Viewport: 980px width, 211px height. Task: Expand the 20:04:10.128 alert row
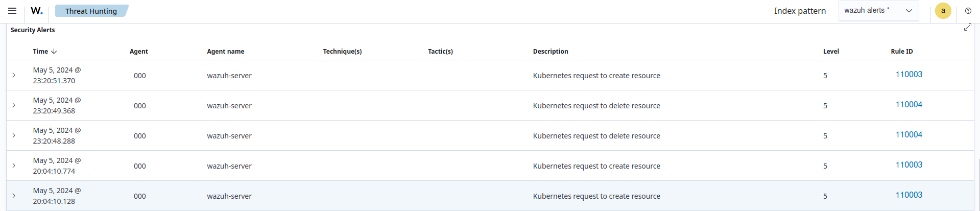tap(14, 196)
